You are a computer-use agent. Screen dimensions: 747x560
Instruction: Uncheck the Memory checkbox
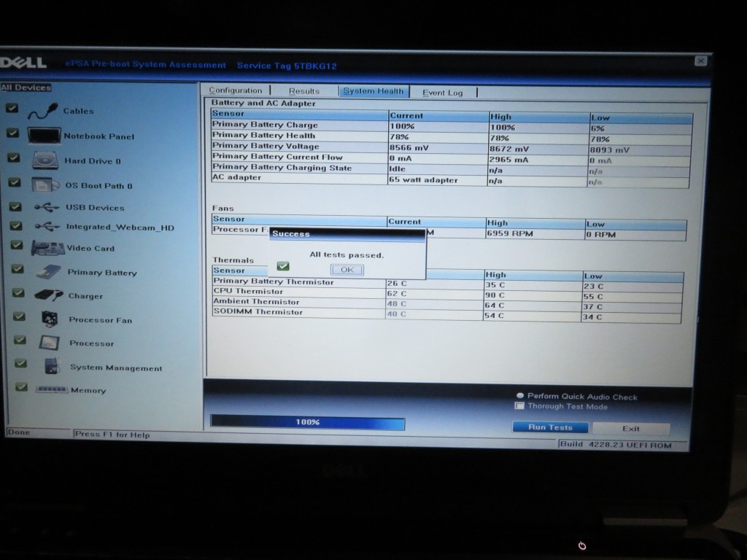click(x=21, y=386)
